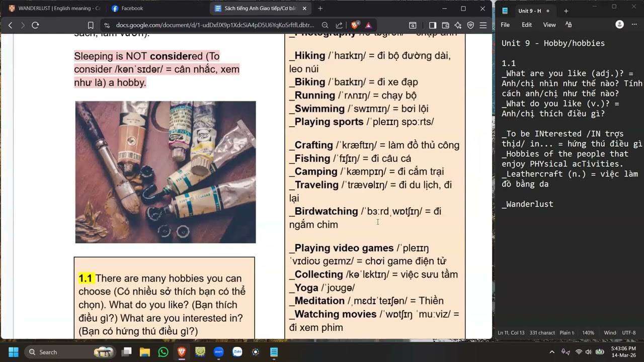
Task: Open site settings icon in address bar
Action: [x=106, y=25]
